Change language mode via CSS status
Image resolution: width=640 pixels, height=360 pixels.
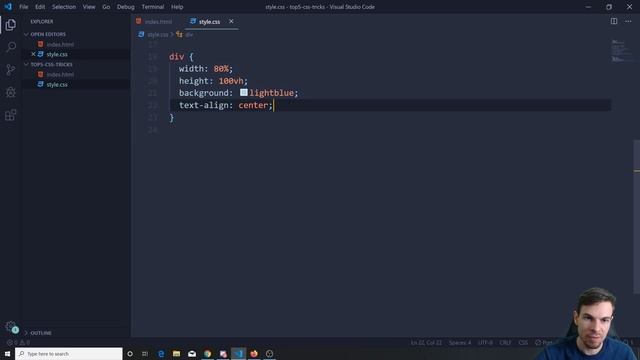point(523,342)
